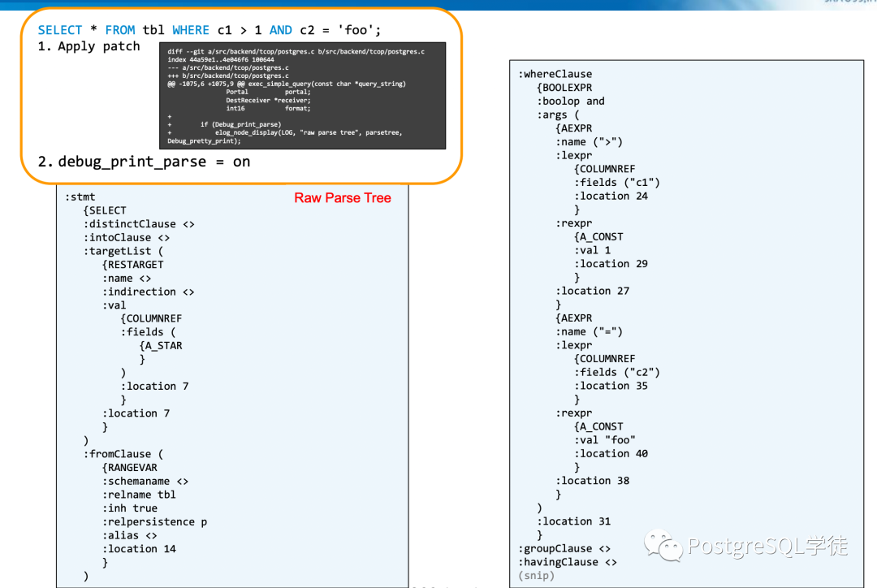Screen dimensions: 877x588
Task: Click the ":intoClause <>" line
Action: [x=127, y=237]
